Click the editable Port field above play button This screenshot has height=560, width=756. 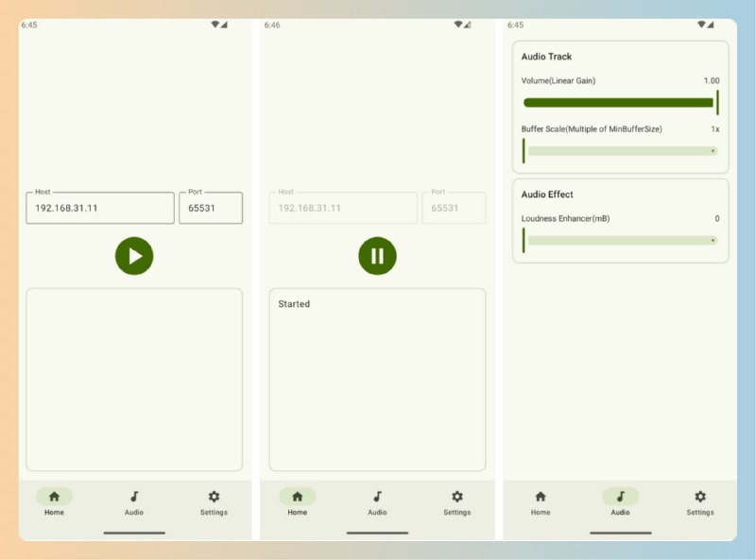click(211, 208)
